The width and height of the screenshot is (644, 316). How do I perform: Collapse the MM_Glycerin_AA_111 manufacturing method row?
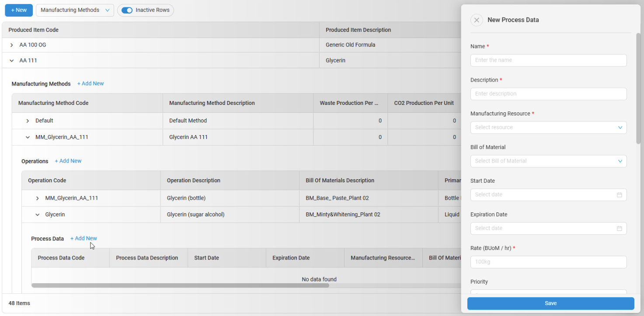pyautogui.click(x=28, y=137)
